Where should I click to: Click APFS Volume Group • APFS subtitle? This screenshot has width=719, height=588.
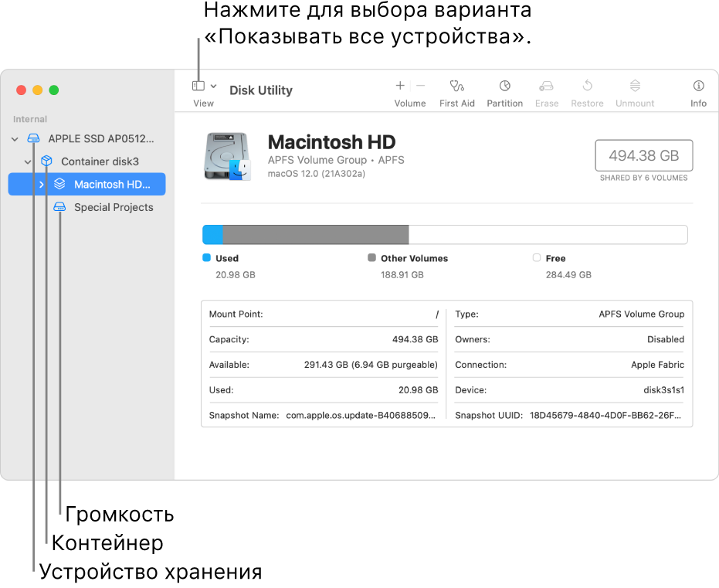(x=336, y=160)
